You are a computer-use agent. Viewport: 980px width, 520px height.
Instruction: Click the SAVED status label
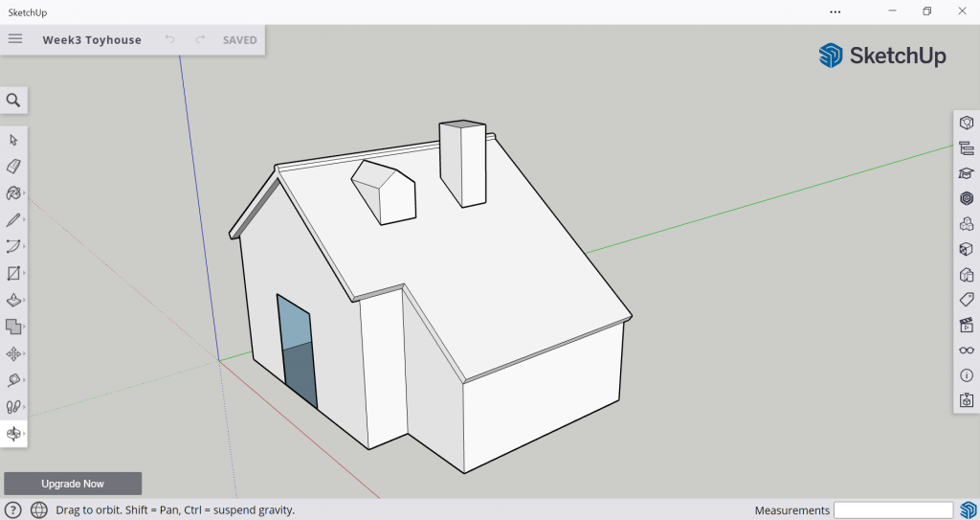240,40
